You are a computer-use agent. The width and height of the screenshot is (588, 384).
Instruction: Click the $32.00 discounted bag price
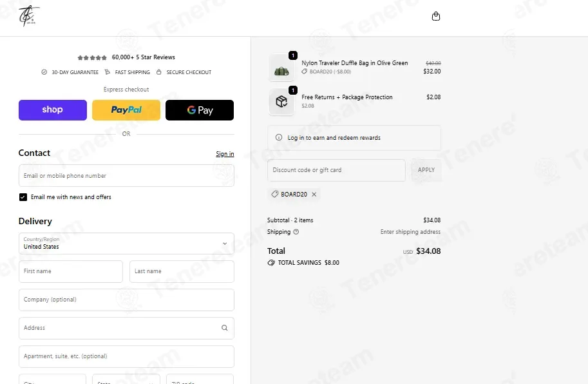click(432, 72)
